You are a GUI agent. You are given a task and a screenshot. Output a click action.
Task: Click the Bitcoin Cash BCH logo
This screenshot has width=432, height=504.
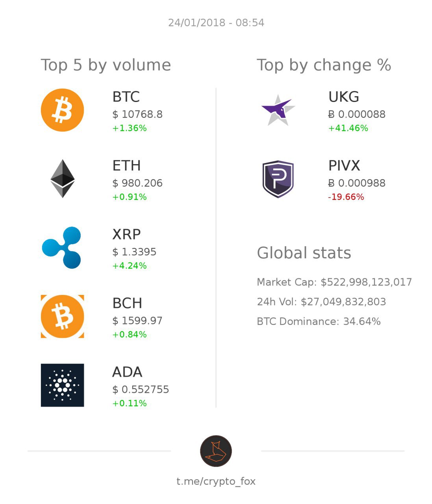pyautogui.click(x=62, y=316)
